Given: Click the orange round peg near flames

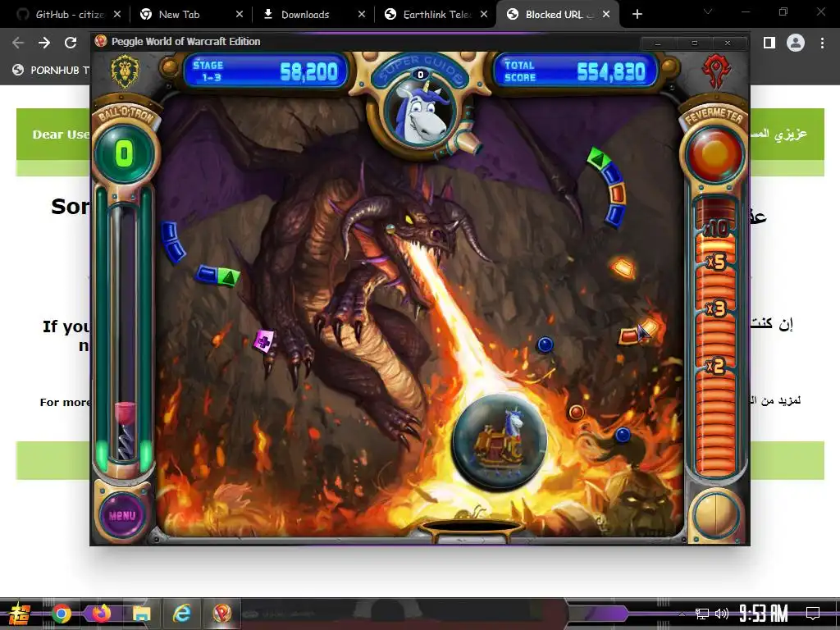Looking at the screenshot, I should (x=577, y=412).
